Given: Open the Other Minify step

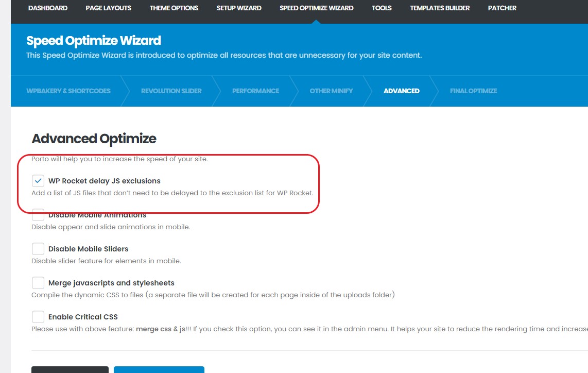Looking at the screenshot, I should click(x=331, y=91).
